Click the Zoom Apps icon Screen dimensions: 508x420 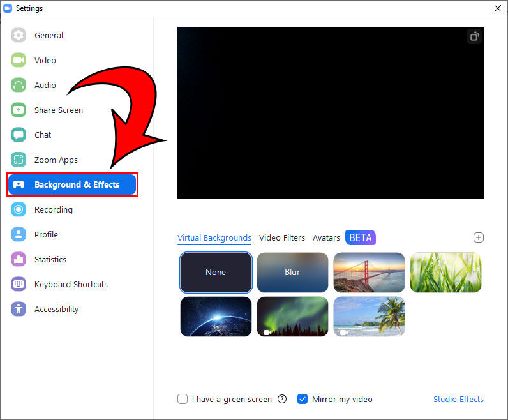(x=19, y=160)
